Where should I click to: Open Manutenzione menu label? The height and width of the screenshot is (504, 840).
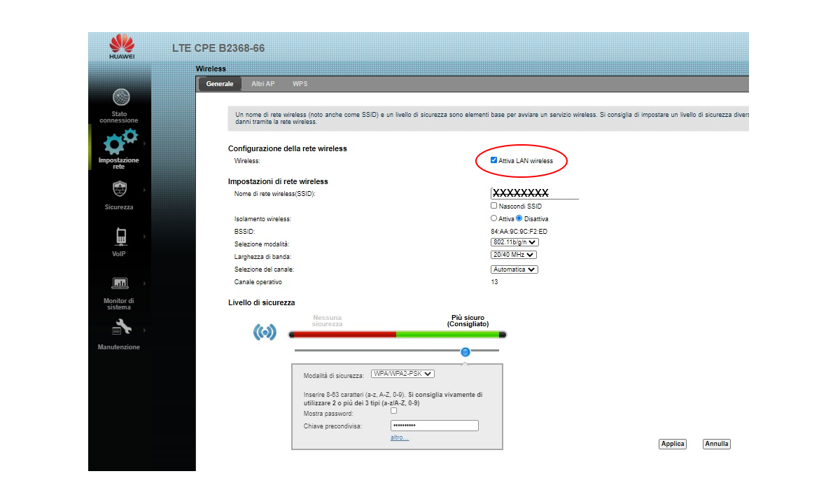119,347
